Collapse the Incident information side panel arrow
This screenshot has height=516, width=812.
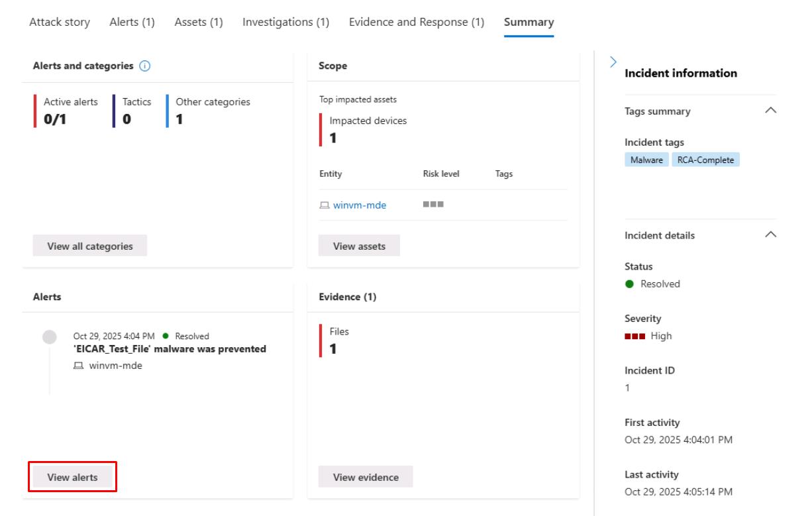coord(613,62)
